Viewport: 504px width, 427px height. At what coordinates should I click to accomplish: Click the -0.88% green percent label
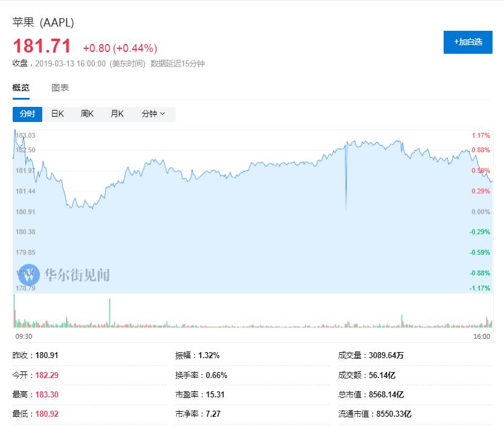[x=480, y=273]
